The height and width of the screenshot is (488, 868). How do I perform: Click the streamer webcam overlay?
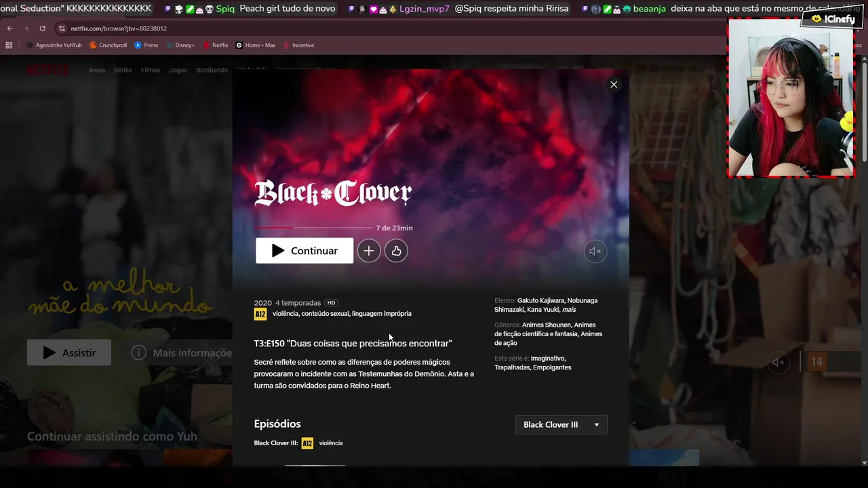pos(791,98)
